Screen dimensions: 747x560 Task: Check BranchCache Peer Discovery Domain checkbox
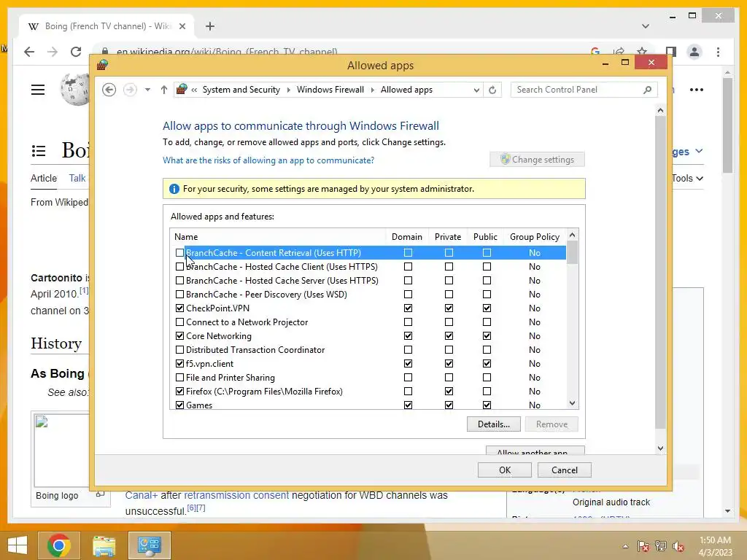pos(409,295)
